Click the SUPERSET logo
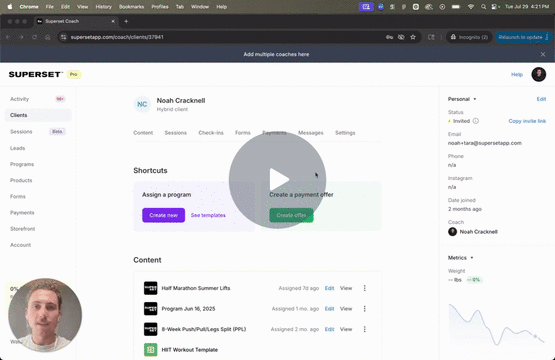Viewport: 555px width, 360px height. [x=35, y=74]
